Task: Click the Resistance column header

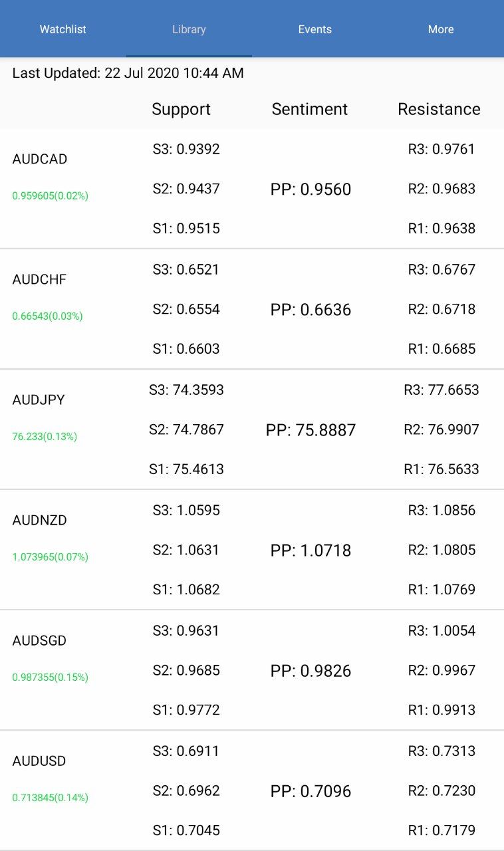Action: [439, 110]
